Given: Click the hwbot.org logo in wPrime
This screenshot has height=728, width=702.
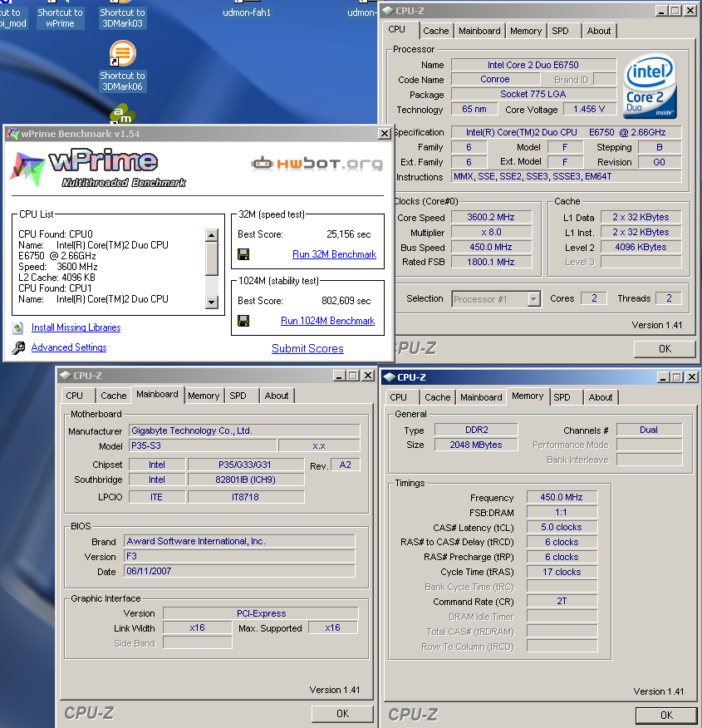Looking at the screenshot, I should tap(317, 164).
